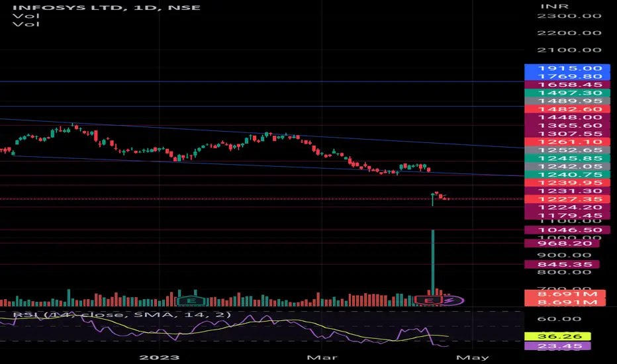
Task: Select the red 1227.35 current price label
Action: click(567, 199)
